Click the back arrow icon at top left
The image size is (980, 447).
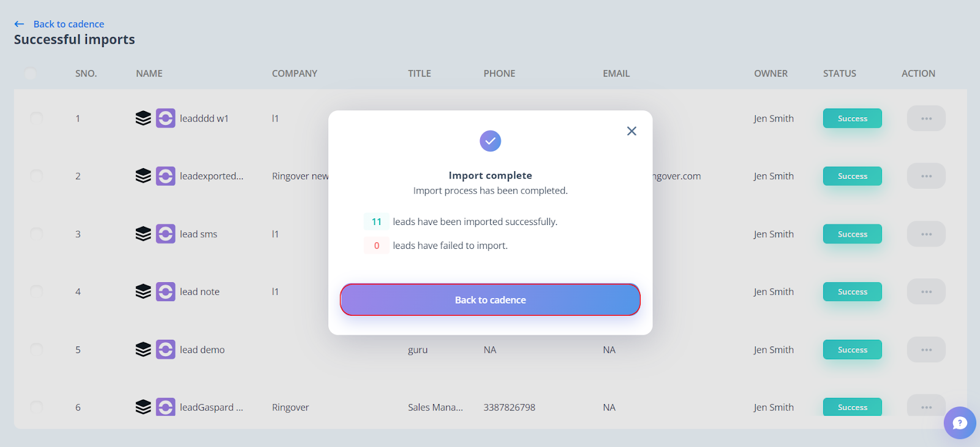tap(20, 24)
